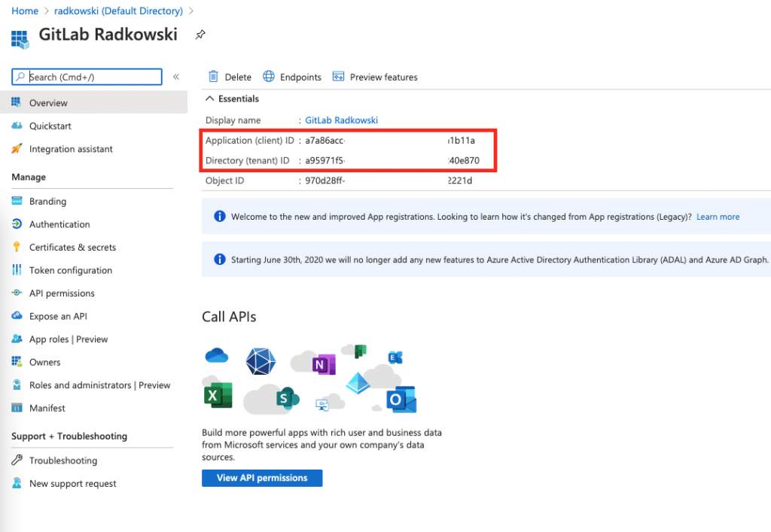Click the Branding icon in Manage
Screen dimensions: 771x532
click(x=17, y=200)
